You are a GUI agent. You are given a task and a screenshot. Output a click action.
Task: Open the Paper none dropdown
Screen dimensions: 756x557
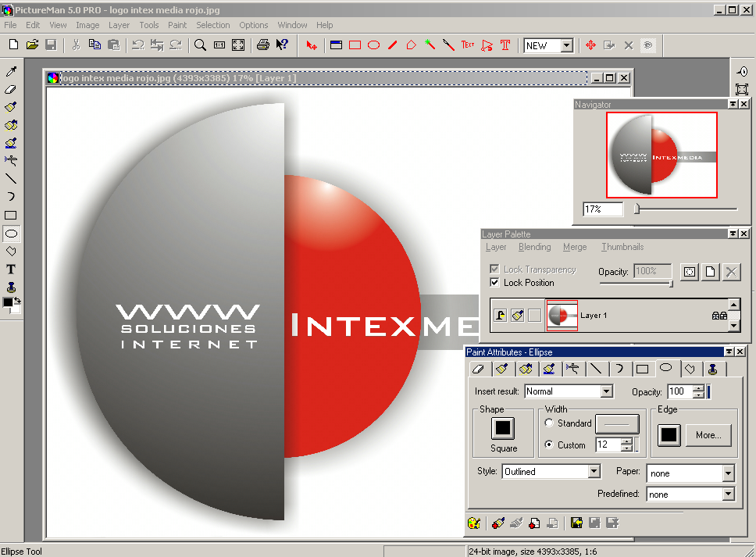point(729,473)
